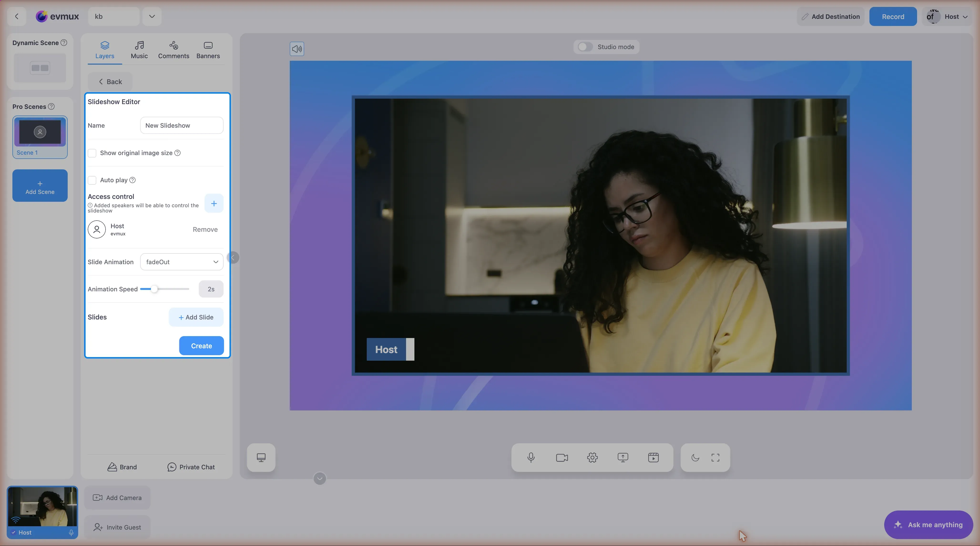Image resolution: width=980 pixels, height=546 pixels.
Task: Click the Create button
Action: point(201,346)
